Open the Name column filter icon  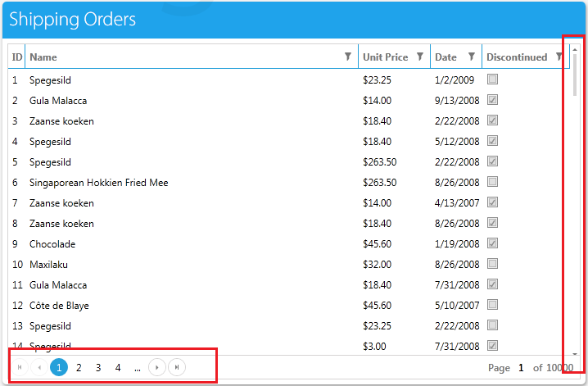pos(348,57)
